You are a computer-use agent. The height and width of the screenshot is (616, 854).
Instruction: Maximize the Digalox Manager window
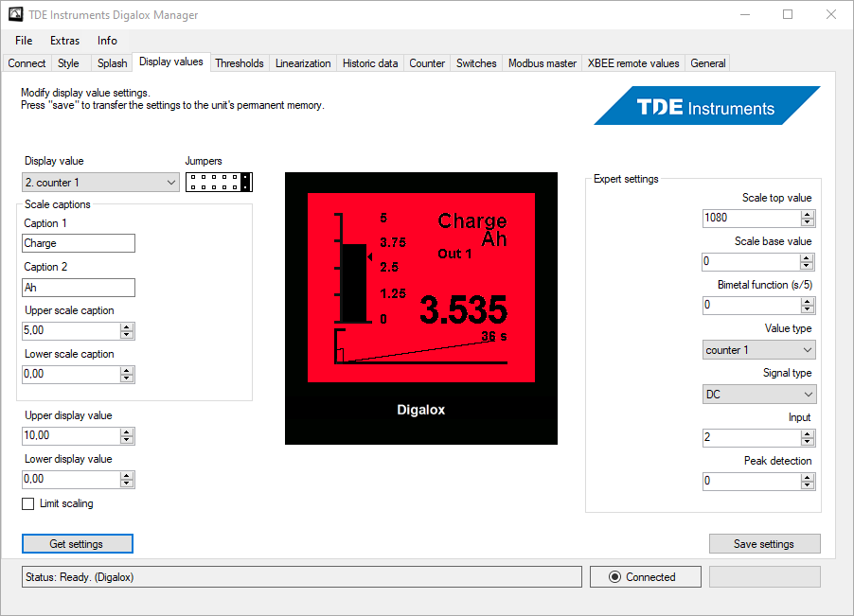[x=788, y=15]
